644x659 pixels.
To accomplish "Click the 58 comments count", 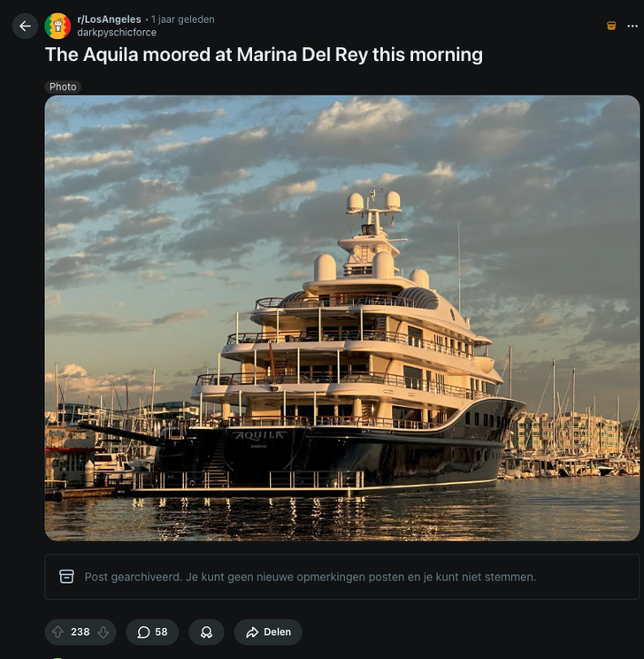I will 161,632.
